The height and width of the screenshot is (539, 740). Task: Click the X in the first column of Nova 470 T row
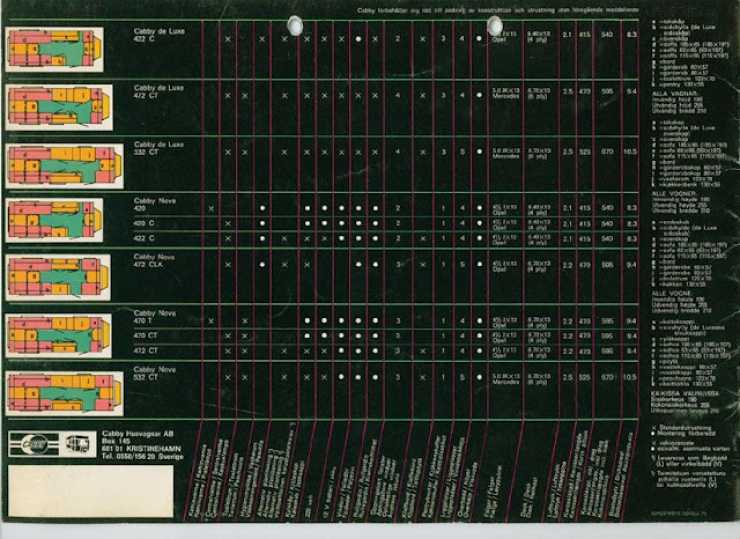[x=211, y=321]
